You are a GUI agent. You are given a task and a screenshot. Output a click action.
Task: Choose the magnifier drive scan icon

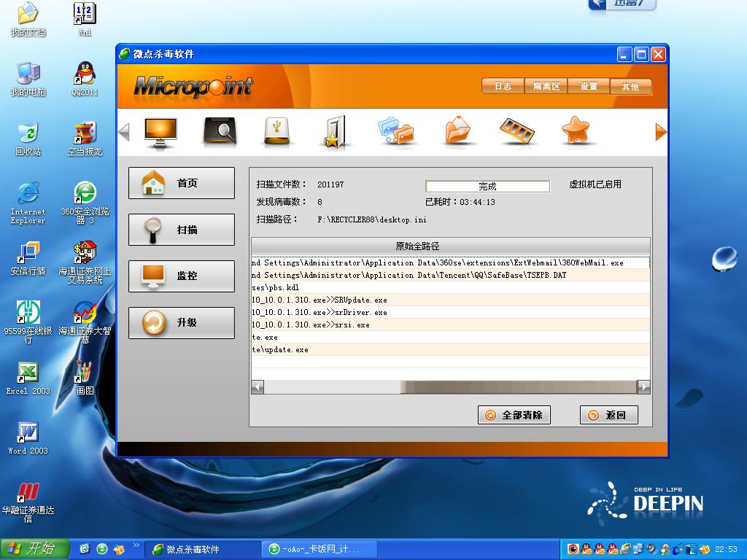(220, 131)
